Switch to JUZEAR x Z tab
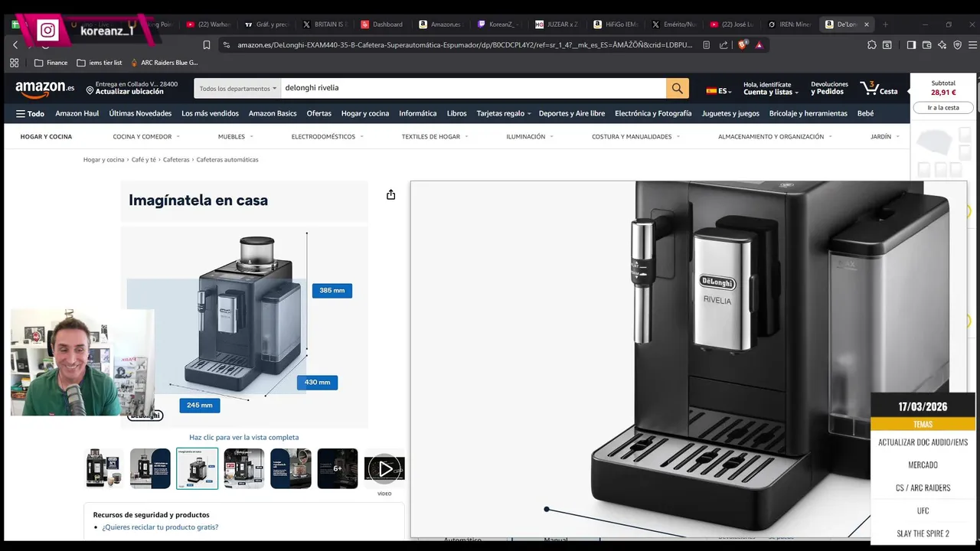980x551 pixels. [557, 24]
